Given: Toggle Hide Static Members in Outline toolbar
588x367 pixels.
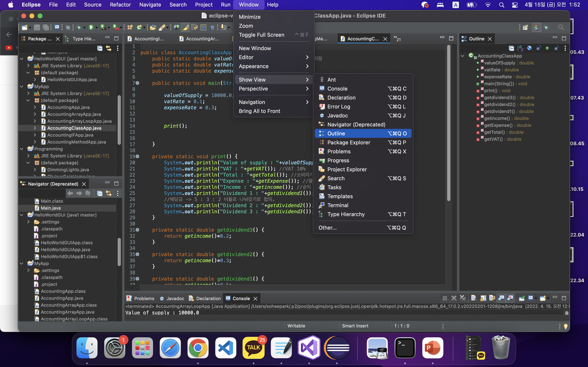Looking at the screenshot, I should tap(538, 48).
